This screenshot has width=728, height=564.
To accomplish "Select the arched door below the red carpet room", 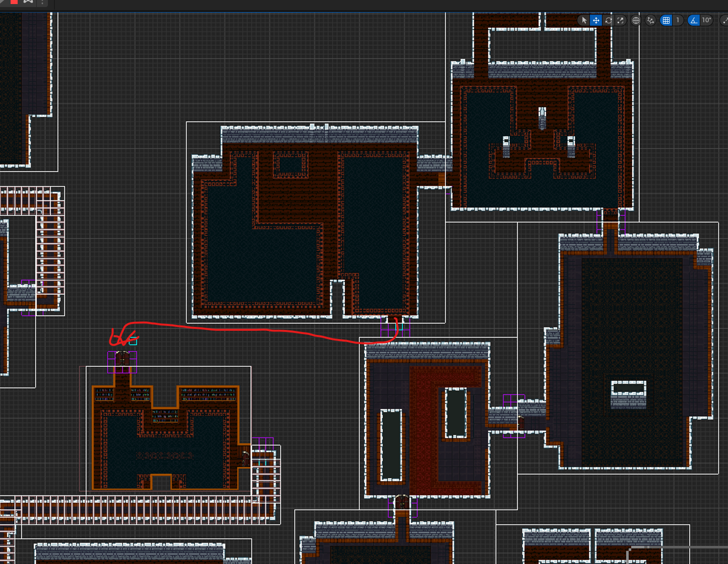I will pos(402,502).
